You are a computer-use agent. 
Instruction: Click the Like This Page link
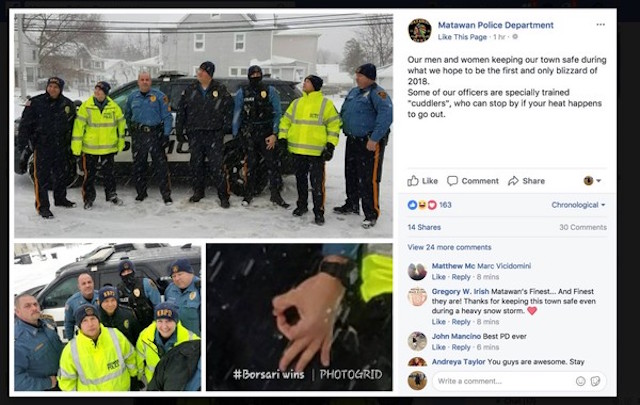(x=462, y=37)
